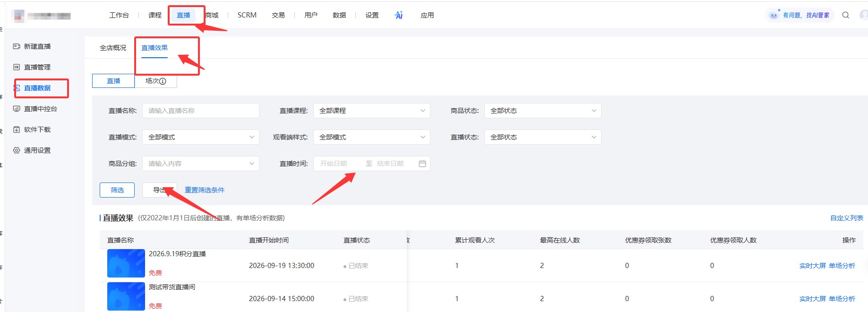Open calendar icon in 直播时间 field
Image resolution: width=868 pixels, height=312 pixels.
coord(422,164)
